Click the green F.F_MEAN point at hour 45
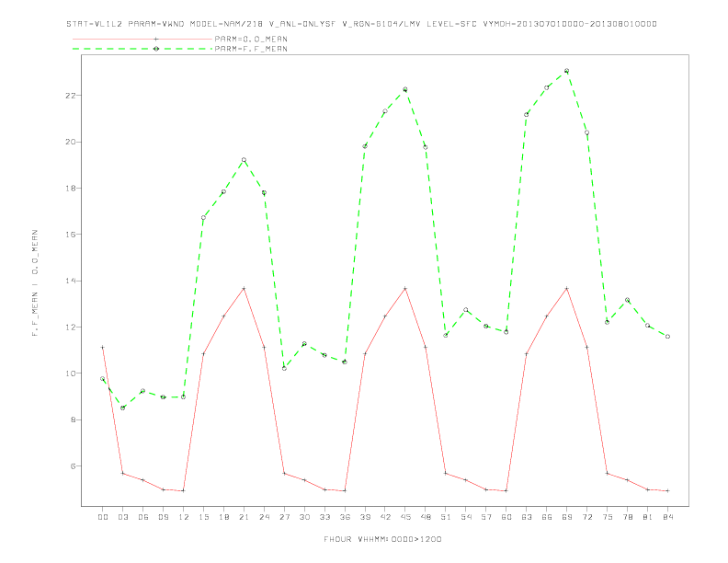The image size is (728, 563). [x=405, y=89]
